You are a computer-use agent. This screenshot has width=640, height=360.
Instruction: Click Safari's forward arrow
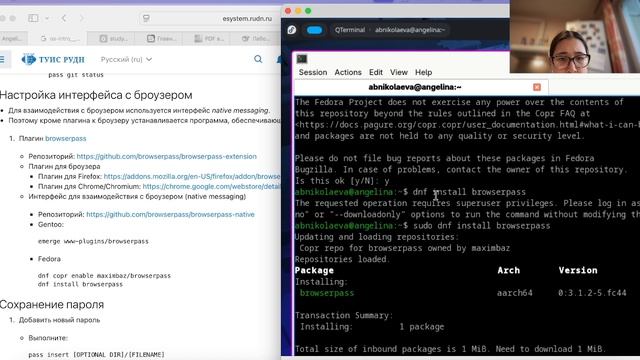pyautogui.click(x=81, y=18)
